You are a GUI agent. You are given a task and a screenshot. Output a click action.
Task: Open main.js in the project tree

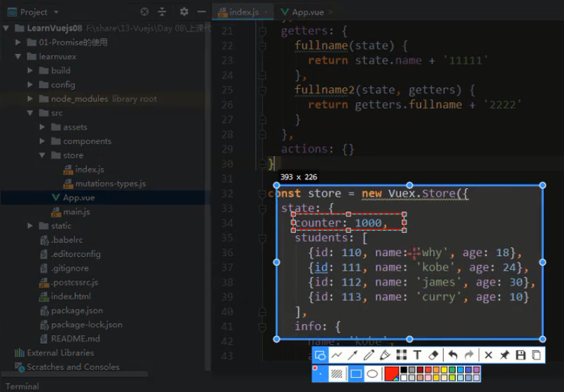pyautogui.click(x=71, y=211)
